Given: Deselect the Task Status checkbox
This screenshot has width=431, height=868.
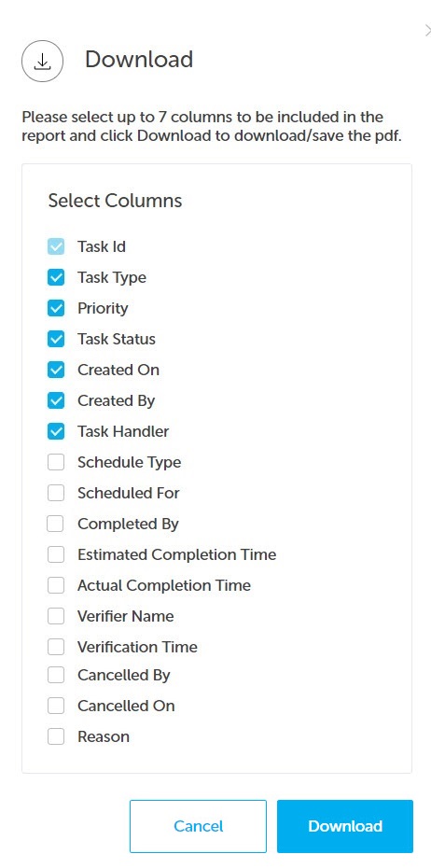Looking at the screenshot, I should point(56,339).
